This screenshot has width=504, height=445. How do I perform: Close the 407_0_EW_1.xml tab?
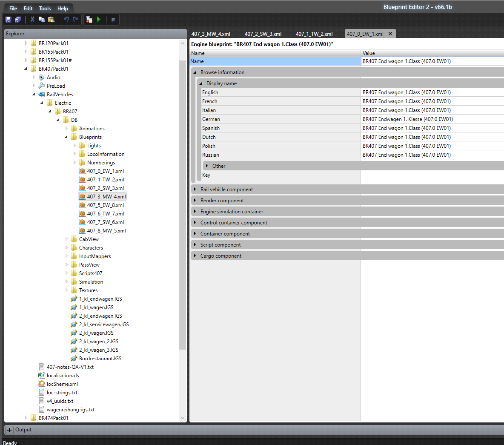pyautogui.click(x=390, y=34)
